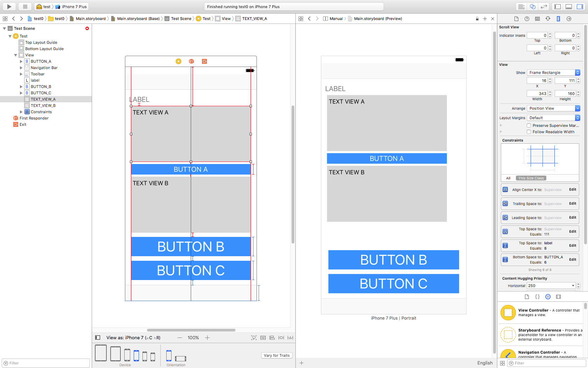Open the Show Frame Rectangle dropdown

[x=553, y=73]
